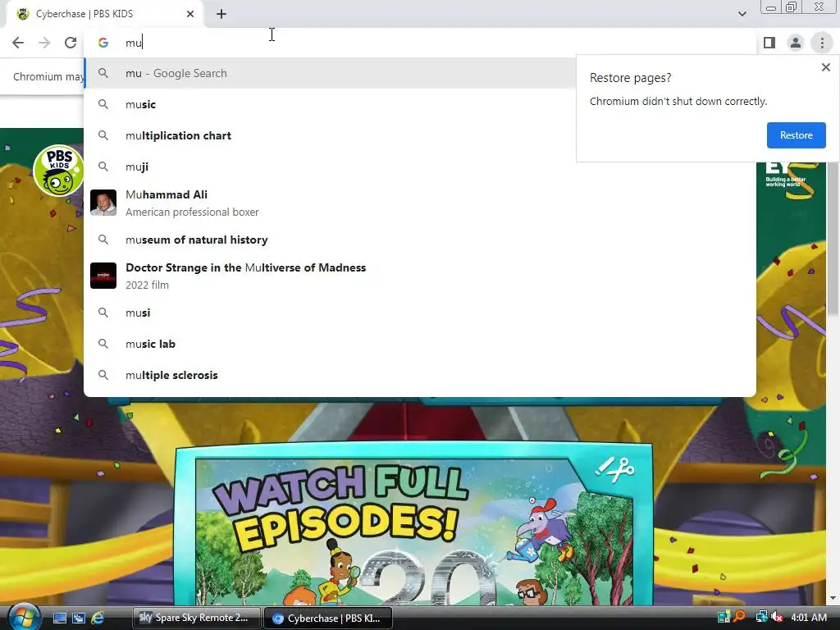Choose 'museum of natural history' suggestion
This screenshot has height=630, width=840.
419,240
